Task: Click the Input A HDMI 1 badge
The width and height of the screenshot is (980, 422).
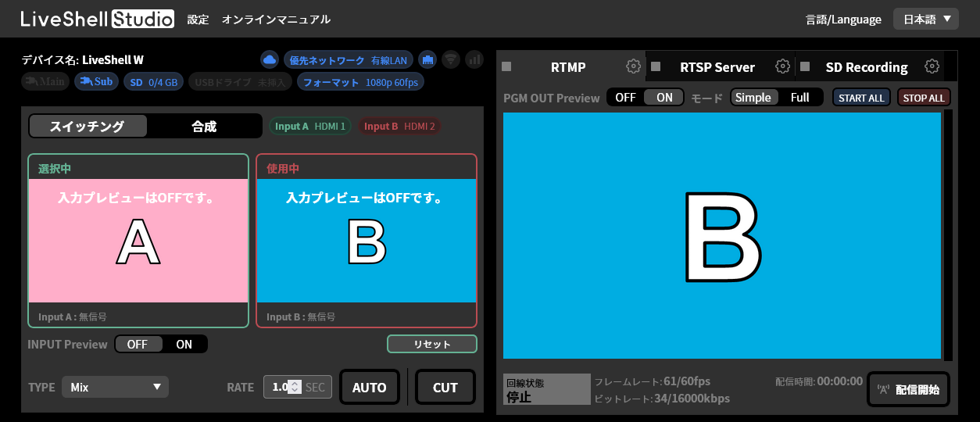Action: (x=310, y=126)
